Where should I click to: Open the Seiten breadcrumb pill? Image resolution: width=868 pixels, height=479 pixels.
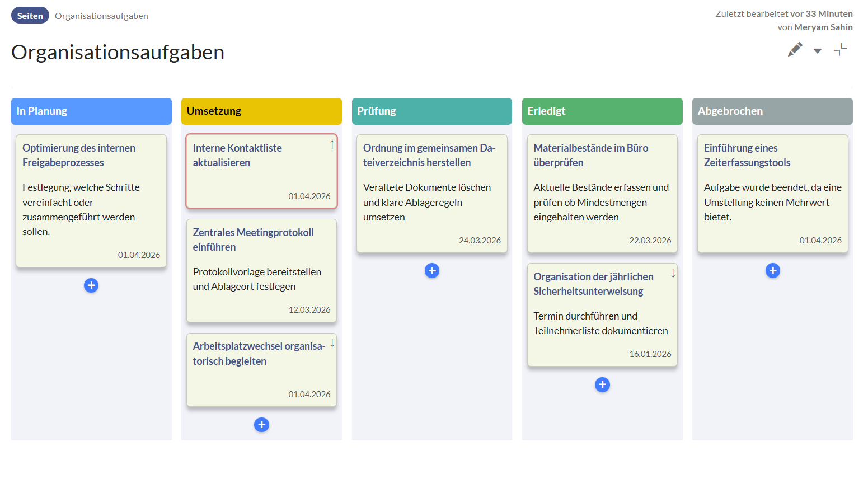[30, 16]
